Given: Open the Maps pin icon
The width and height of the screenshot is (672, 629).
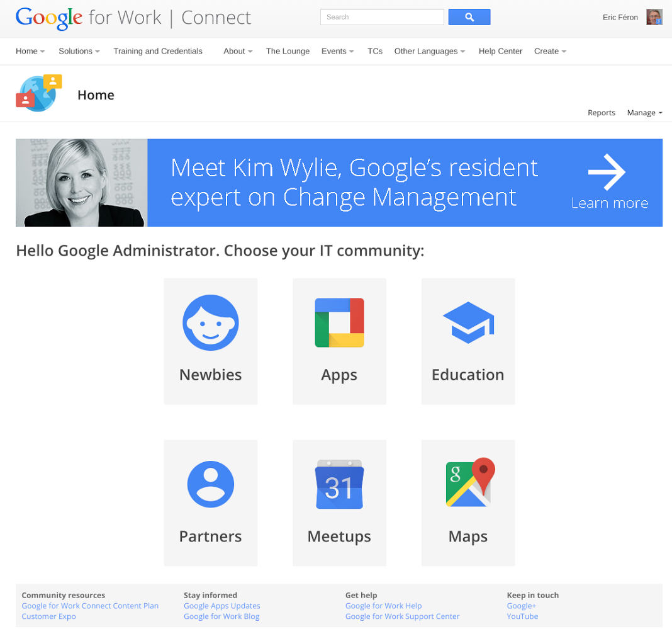Looking at the screenshot, I should pyautogui.click(x=470, y=482).
